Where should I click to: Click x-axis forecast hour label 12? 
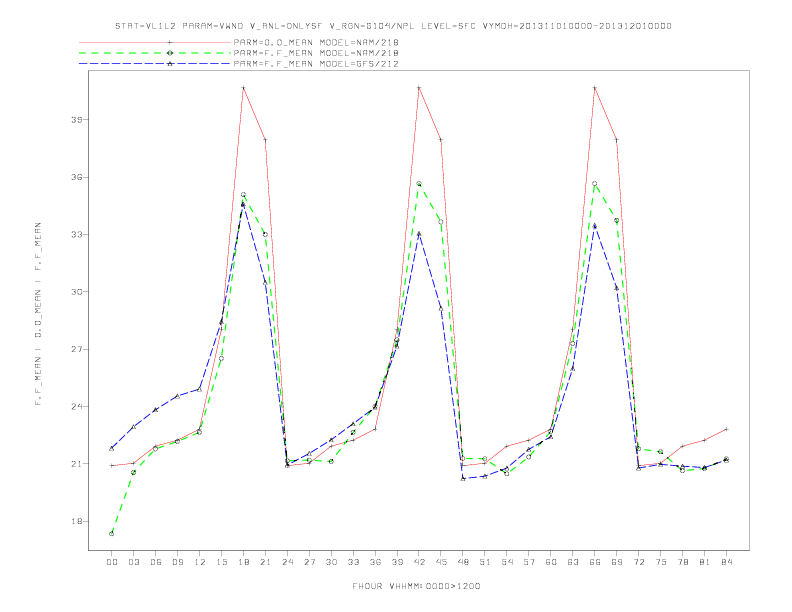click(x=200, y=562)
